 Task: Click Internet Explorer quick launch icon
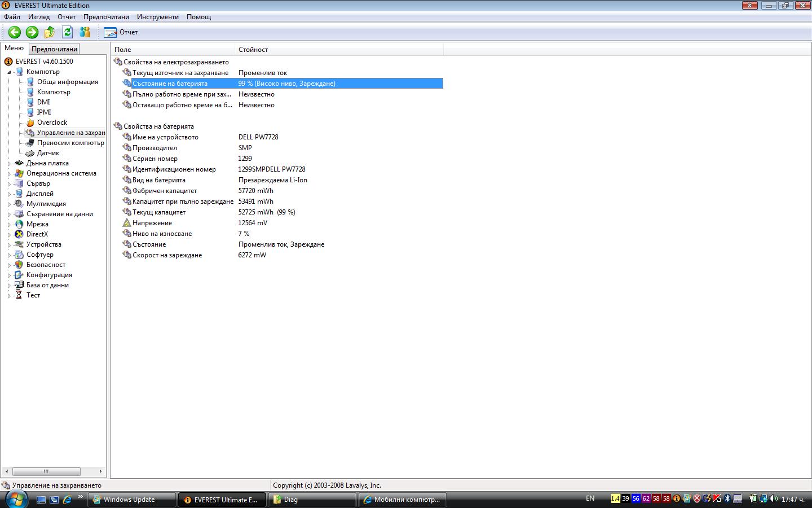[x=67, y=500]
